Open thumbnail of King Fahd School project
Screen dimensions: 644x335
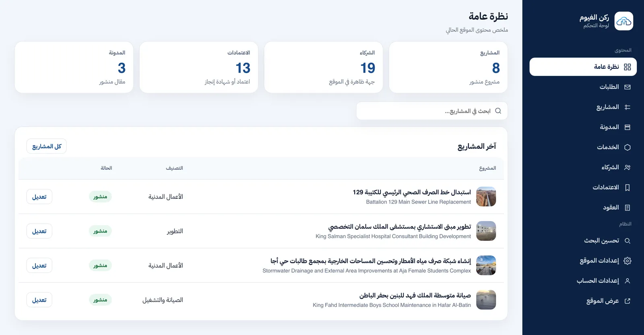tap(486, 300)
